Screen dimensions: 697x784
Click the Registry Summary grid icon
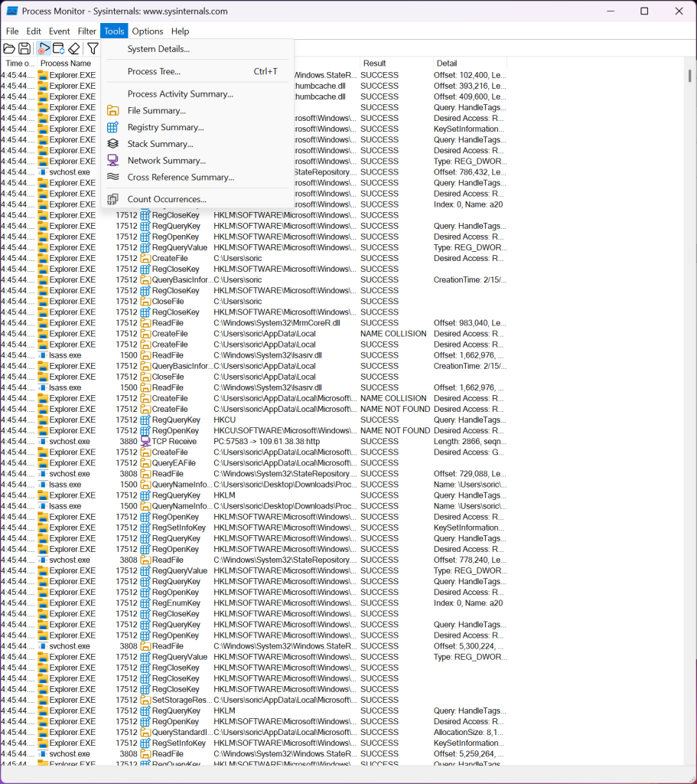click(x=113, y=127)
